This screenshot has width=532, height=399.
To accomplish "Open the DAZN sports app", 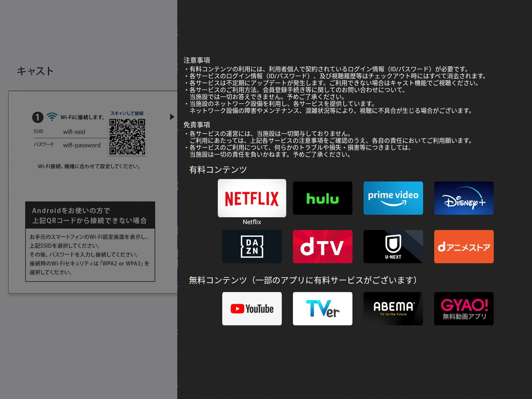I will [252, 246].
